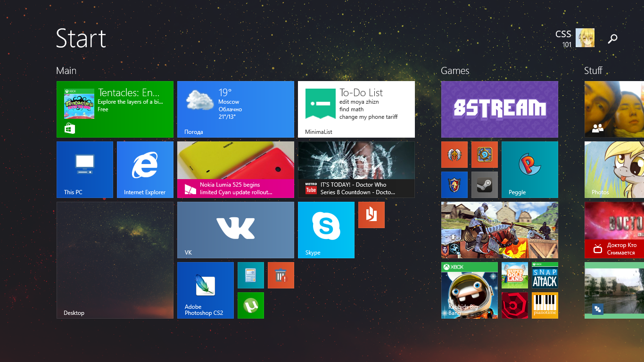Launch the pianotime tile
Screen dimensions: 644x362
click(x=545, y=305)
